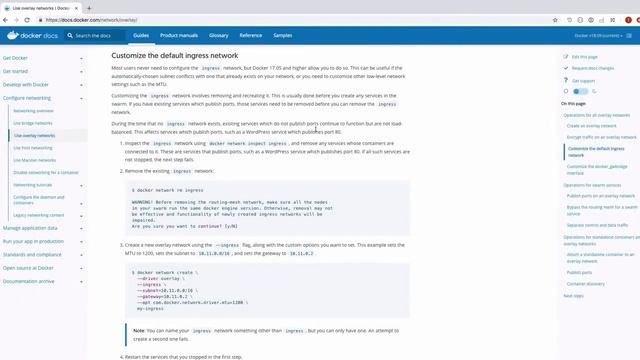Jump to Customize the default ingress network

pyautogui.click(x=596, y=152)
